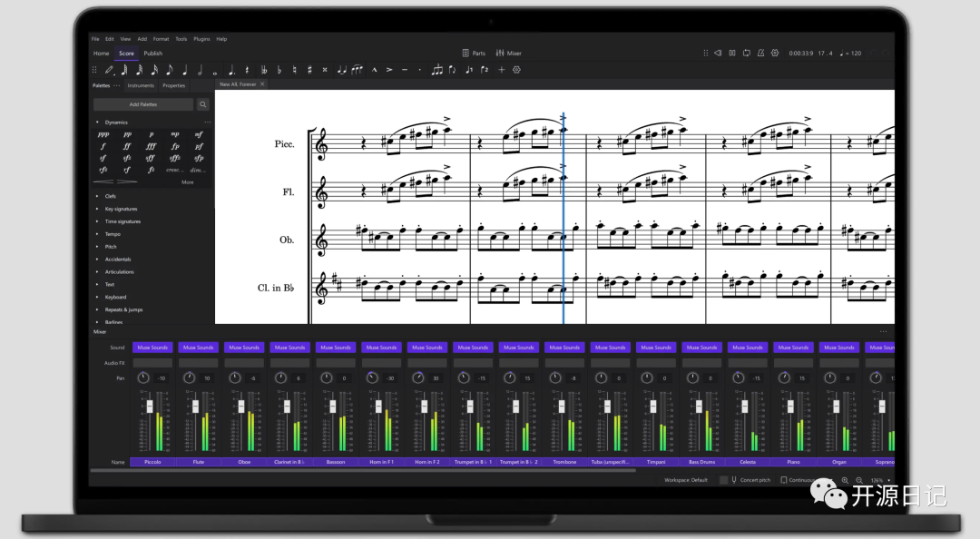Screen dimensions: 980x539
Task: Add marcato articulation
Action: [x=375, y=70]
